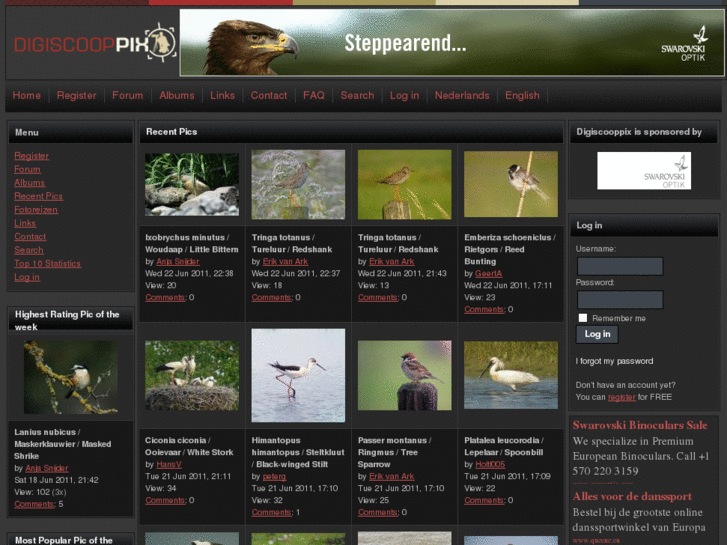Open author Anja Snijder under Masked Shrike
Screen dimensions: 727x545
point(47,468)
